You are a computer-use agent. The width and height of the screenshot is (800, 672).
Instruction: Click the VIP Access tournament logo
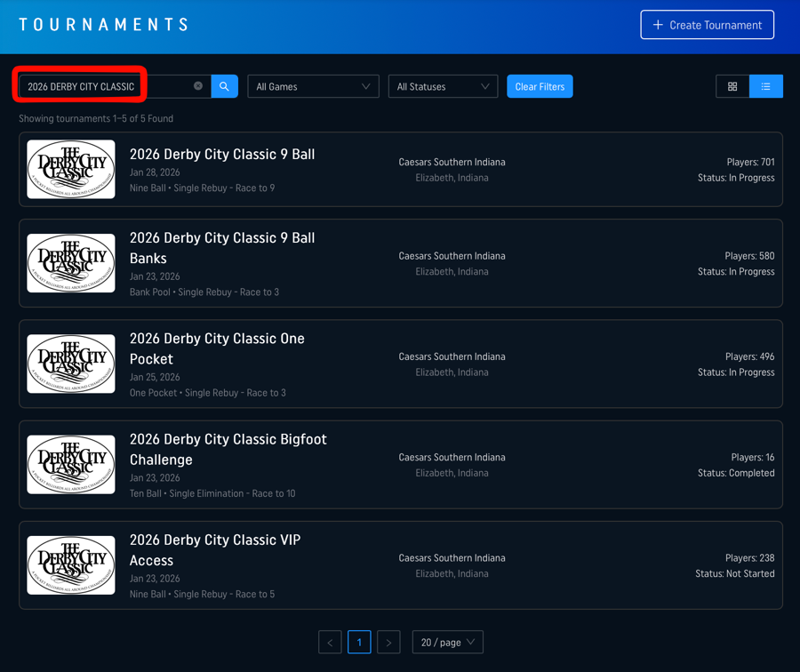(71, 565)
